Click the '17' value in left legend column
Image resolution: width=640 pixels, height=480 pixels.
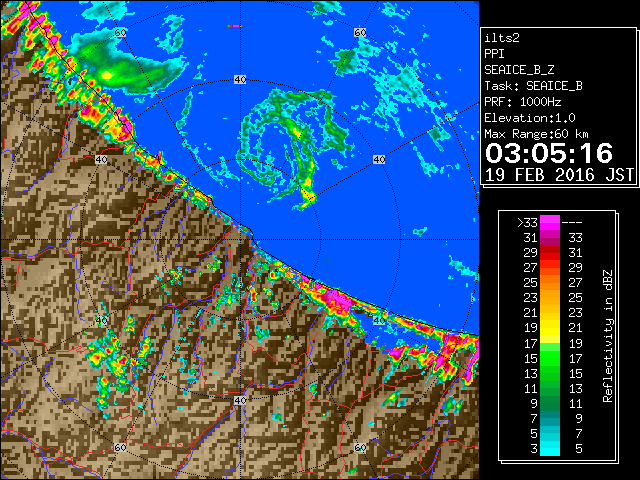pyautogui.click(x=531, y=344)
